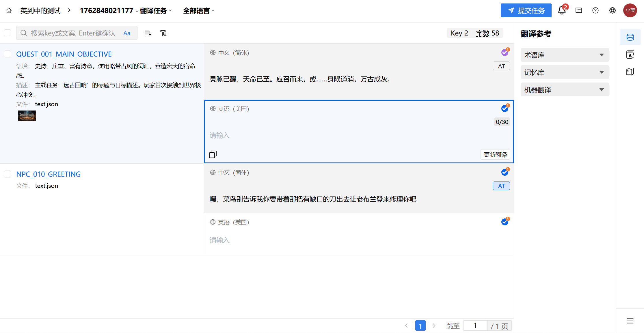Check the QUEST_001_MAIN_OBJECTIVE row checkbox
Screen dimensions: 644x333
(8, 54)
